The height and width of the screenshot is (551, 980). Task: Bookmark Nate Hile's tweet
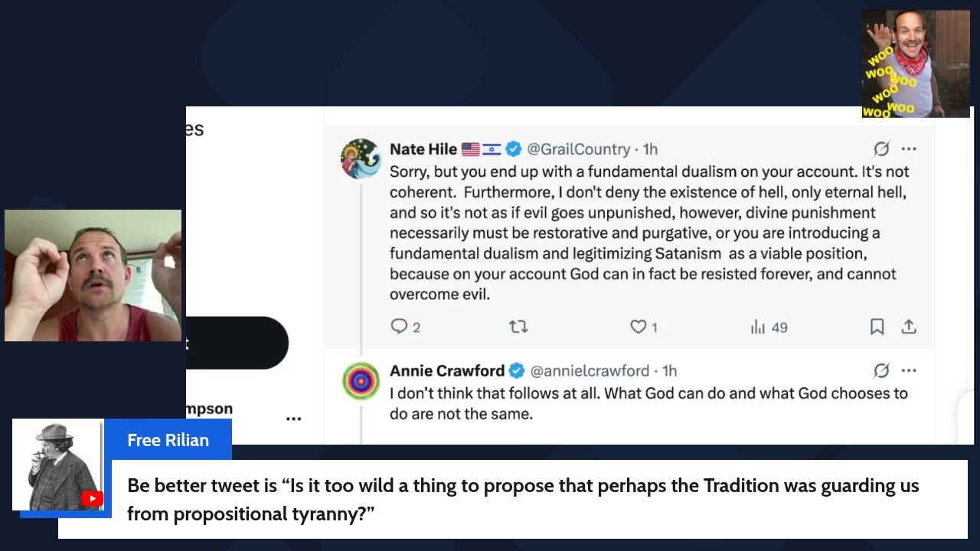[x=877, y=327]
